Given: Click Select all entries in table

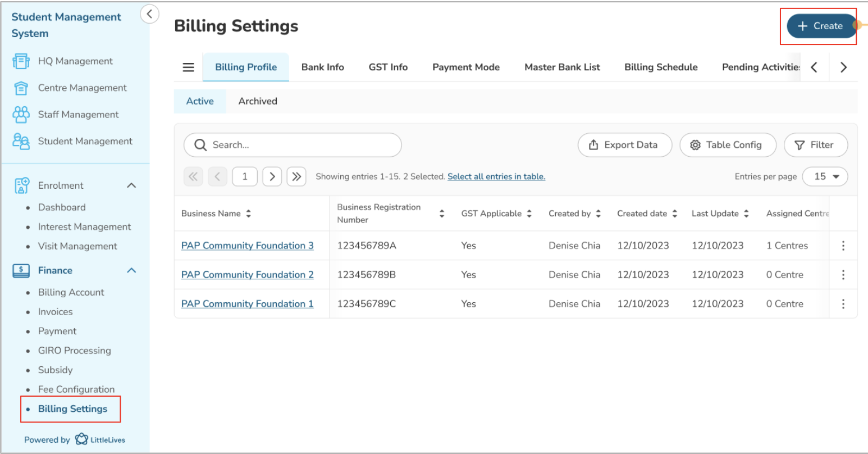Looking at the screenshot, I should [x=496, y=176].
